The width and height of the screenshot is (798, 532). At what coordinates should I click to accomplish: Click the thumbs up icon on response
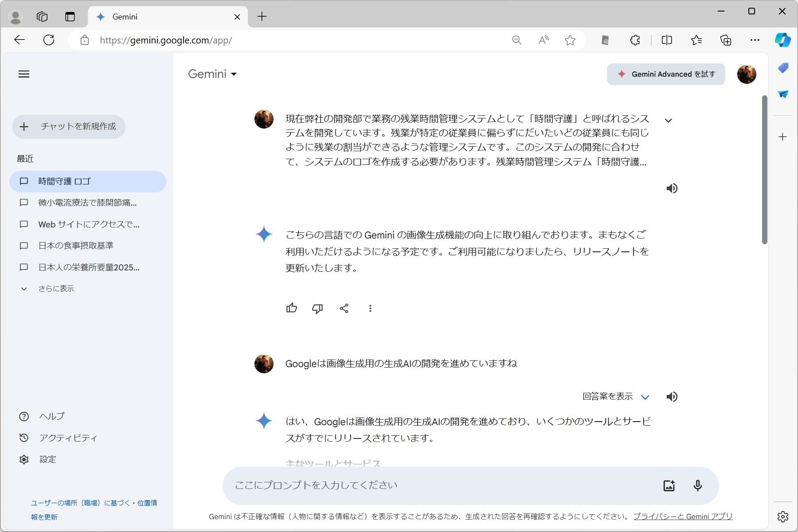point(292,308)
